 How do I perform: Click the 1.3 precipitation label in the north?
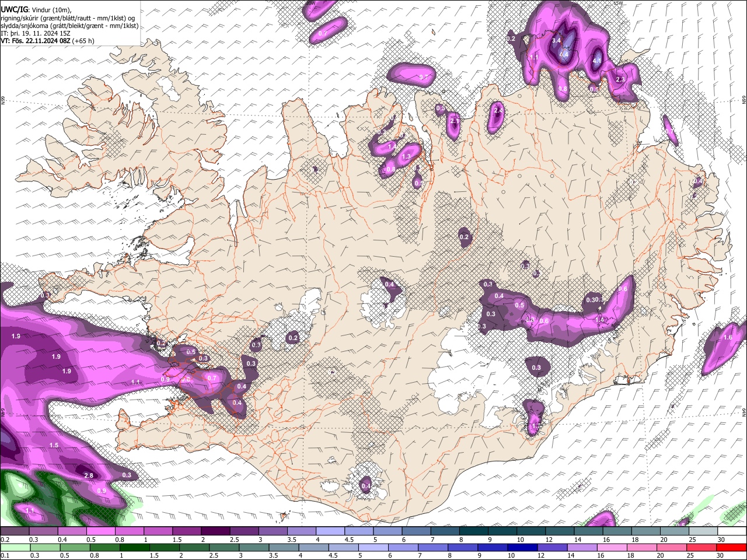(406, 156)
